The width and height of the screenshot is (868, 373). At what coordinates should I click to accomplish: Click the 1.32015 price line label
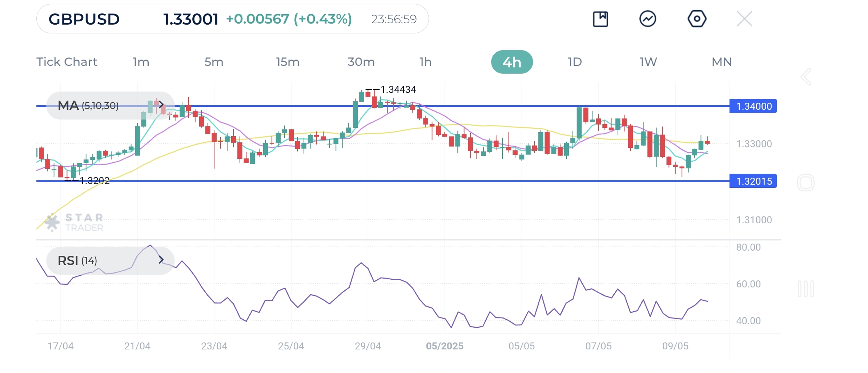(x=753, y=181)
